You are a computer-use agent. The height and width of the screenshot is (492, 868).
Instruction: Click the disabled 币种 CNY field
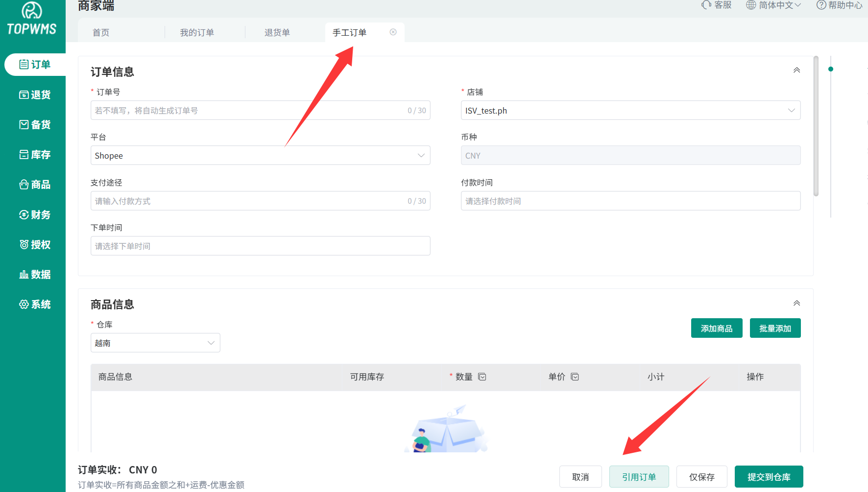point(631,155)
